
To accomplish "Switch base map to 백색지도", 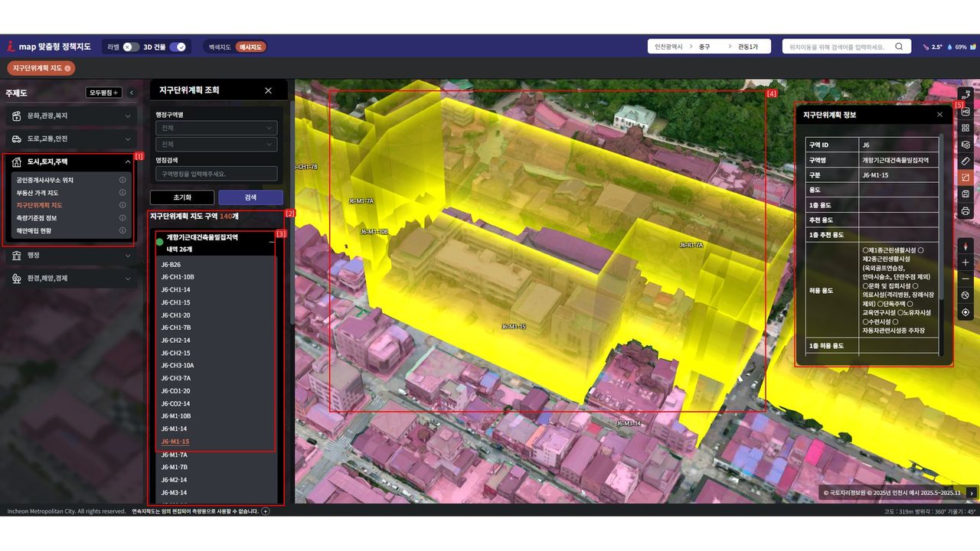I will (x=219, y=47).
